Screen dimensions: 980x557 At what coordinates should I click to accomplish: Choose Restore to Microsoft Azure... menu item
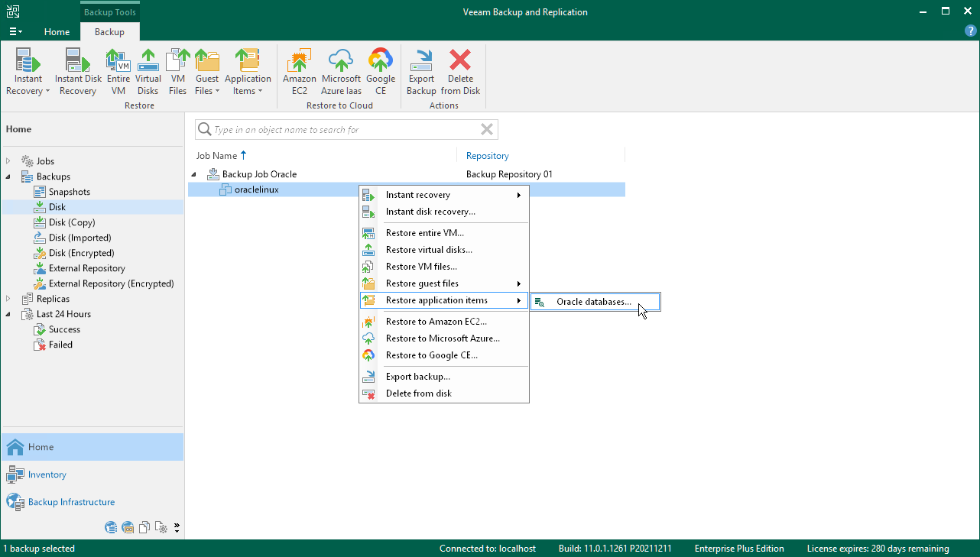click(444, 338)
